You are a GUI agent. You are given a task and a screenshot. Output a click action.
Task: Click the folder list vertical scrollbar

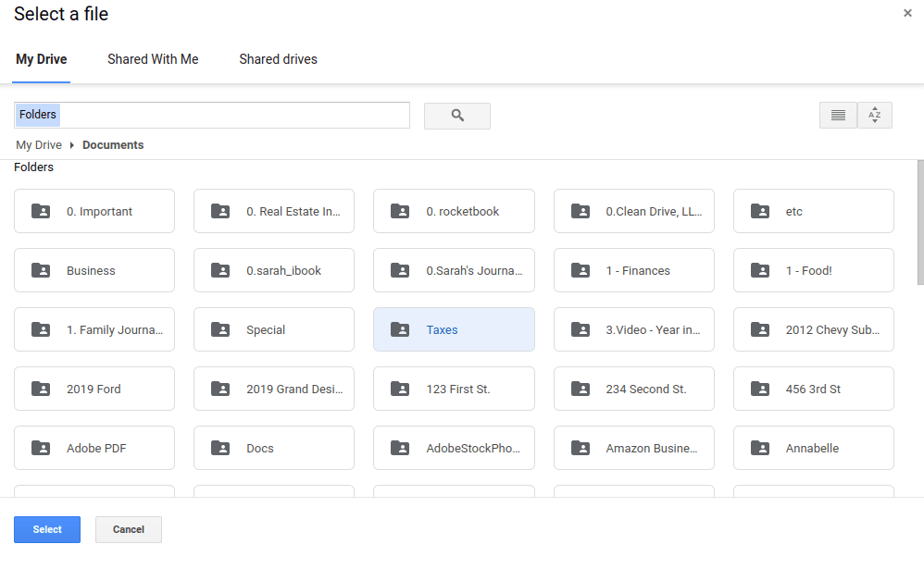(x=920, y=222)
